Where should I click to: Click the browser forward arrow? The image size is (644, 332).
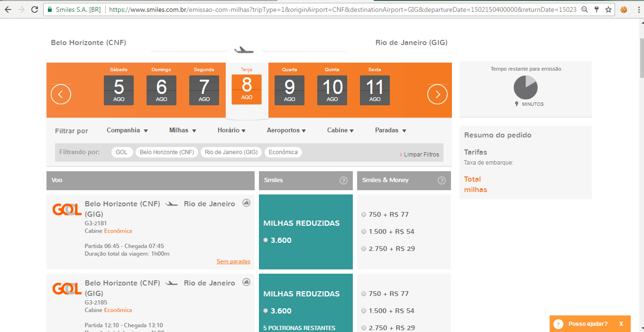pyautogui.click(x=21, y=9)
